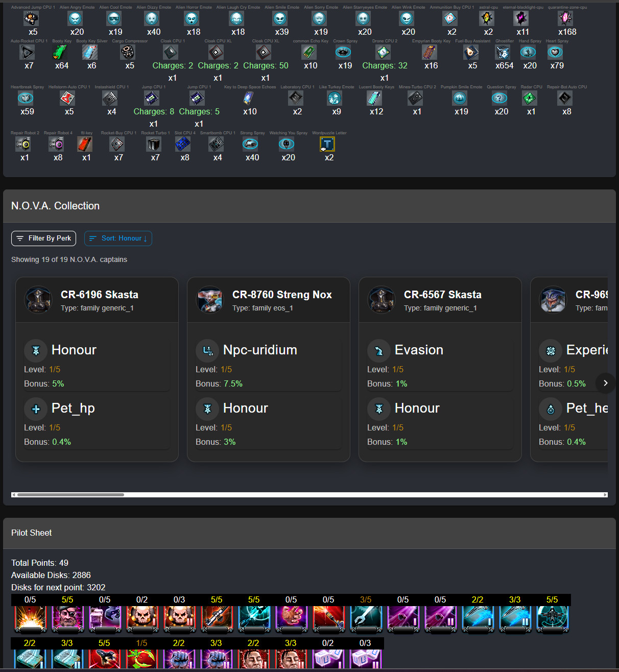Select the Ghostifier item icon

503,52
